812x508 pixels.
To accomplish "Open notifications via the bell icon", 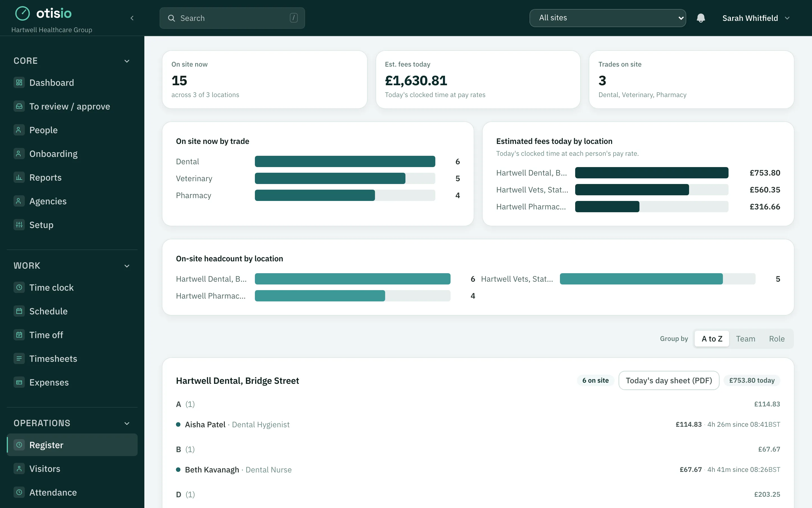I will (701, 18).
